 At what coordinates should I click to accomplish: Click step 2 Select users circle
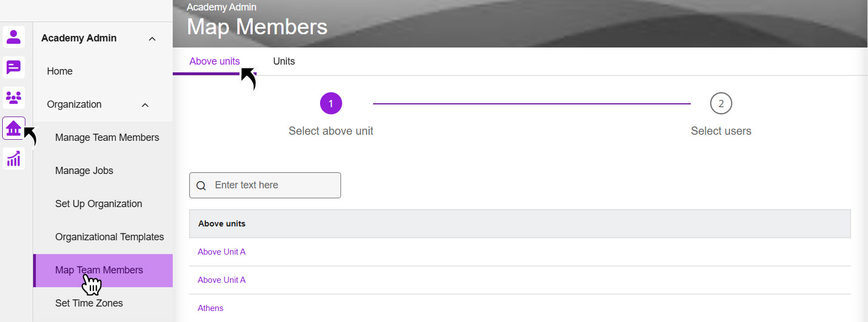coord(721,104)
